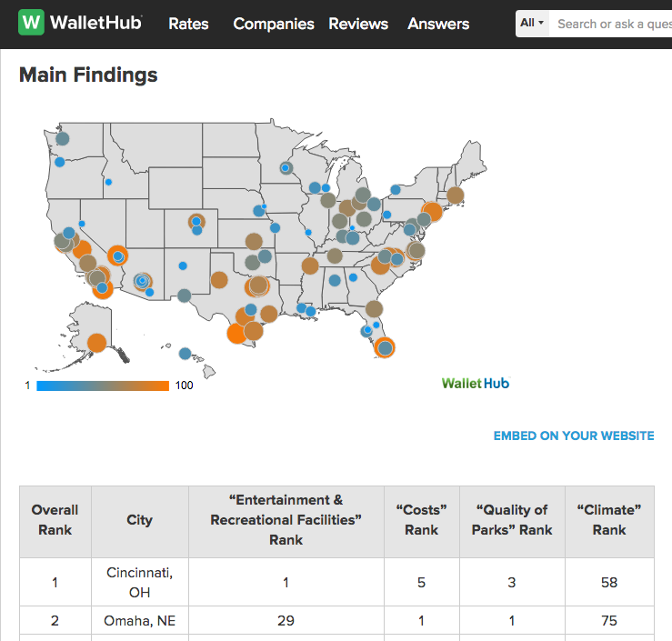The width and height of the screenshot is (672, 641).
Task: Click Omaha's Entertainment rank value 29
Action: pyautogui.click(x=286, y=620)
